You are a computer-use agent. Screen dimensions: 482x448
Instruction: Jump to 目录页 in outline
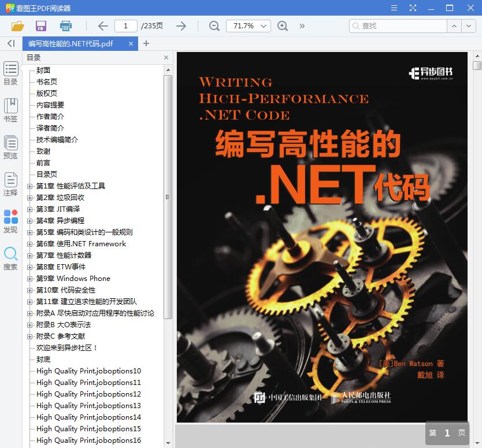47,175
